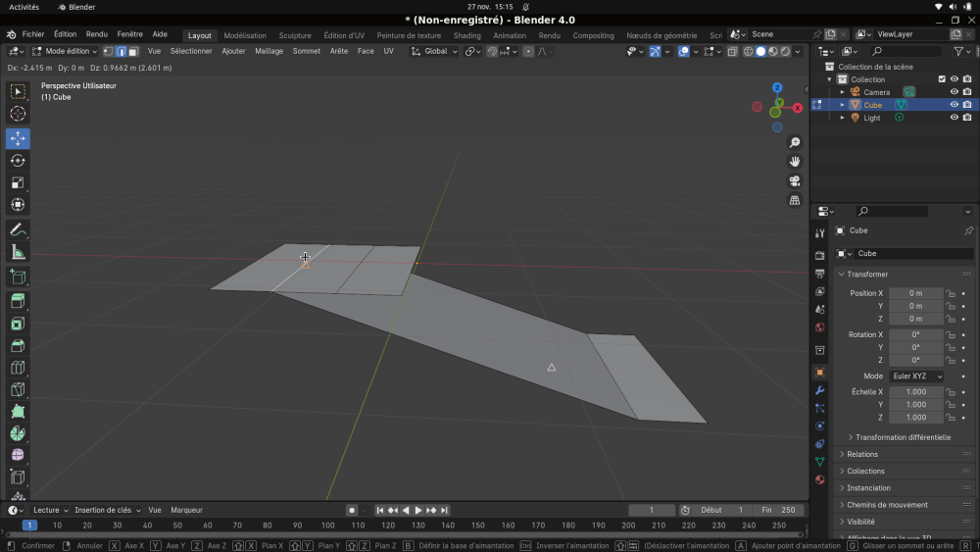
Task: Switch to the Sculpture workspace tab
Action: pos(295,35)
